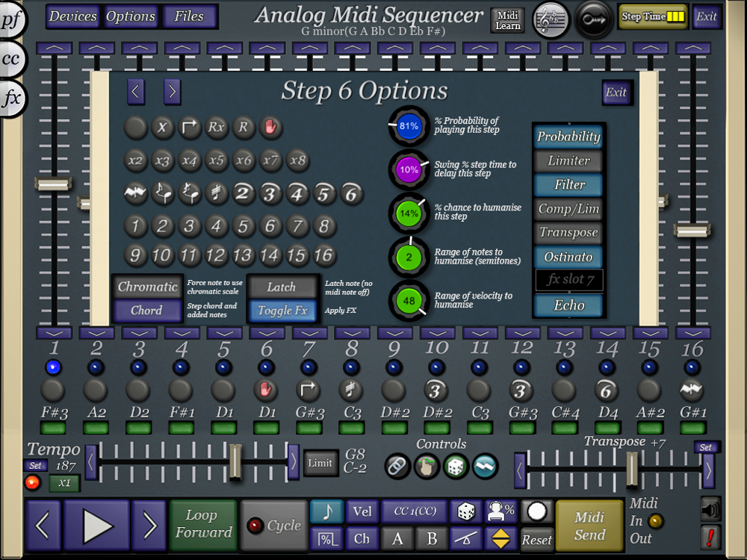The image size is (747, 560).
Task: Go to previous step with left chevron
Action: tap(135, 91)
